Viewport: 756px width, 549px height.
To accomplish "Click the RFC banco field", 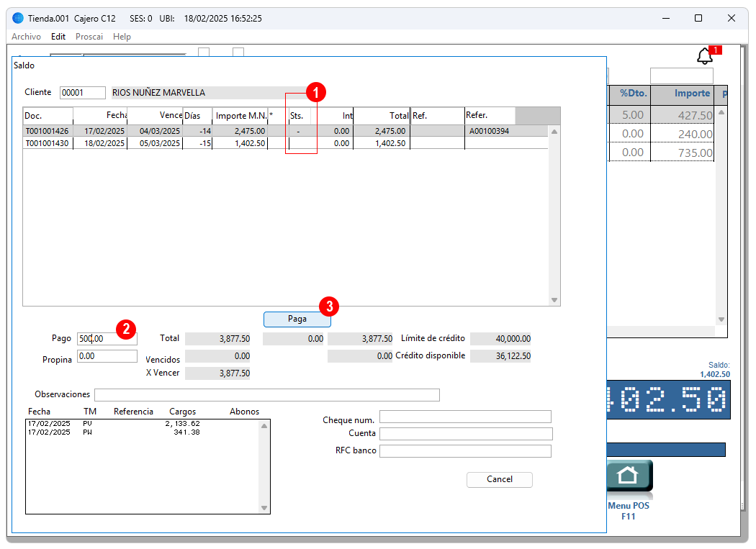I will (x=465, y=451).
